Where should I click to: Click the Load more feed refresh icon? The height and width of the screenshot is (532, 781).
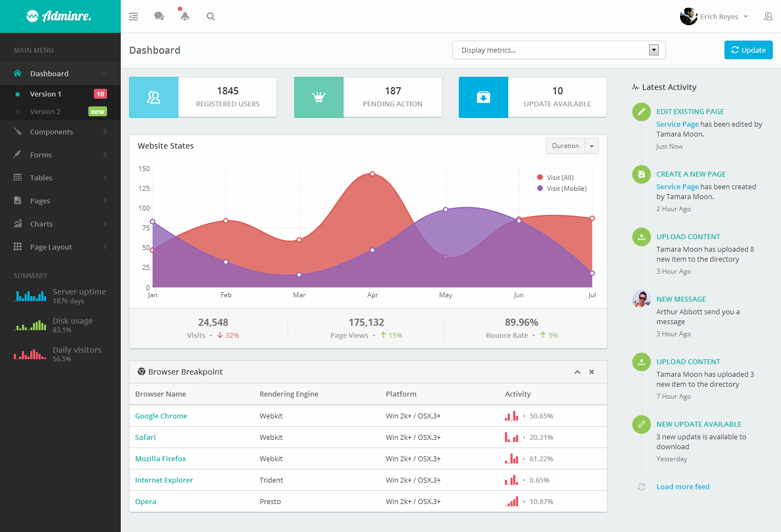click(x=641, y=486)
